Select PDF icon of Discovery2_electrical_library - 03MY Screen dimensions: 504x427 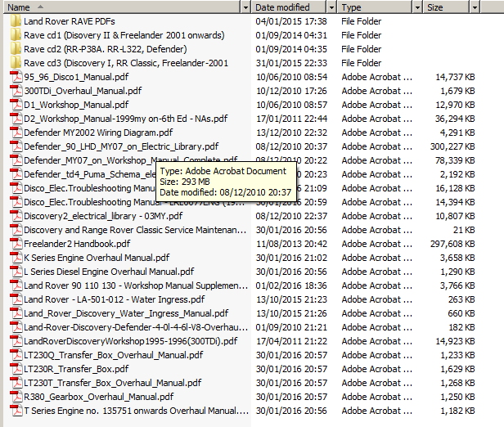(x=16, y=216)
